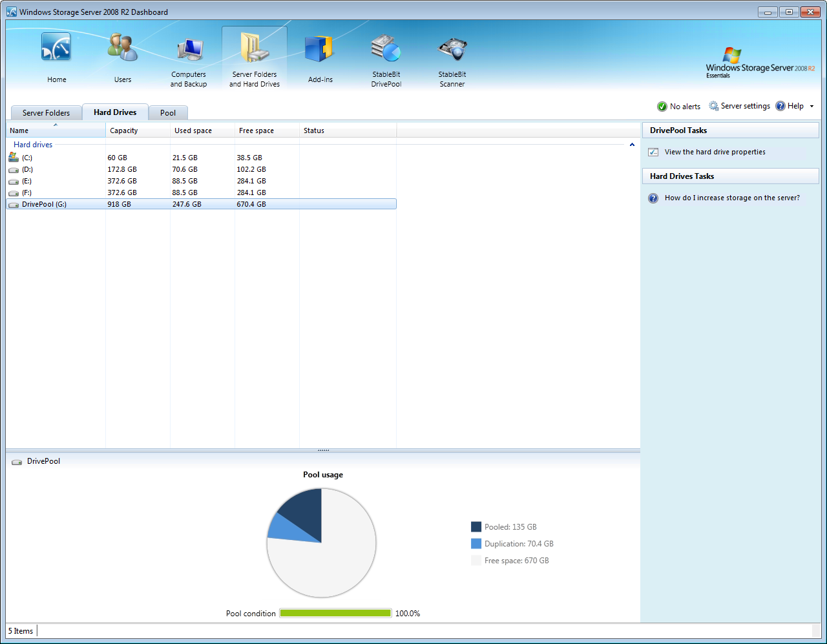Select the Hard Drives tab
Viewport: 827px width, 644px height.
(115, 112)
